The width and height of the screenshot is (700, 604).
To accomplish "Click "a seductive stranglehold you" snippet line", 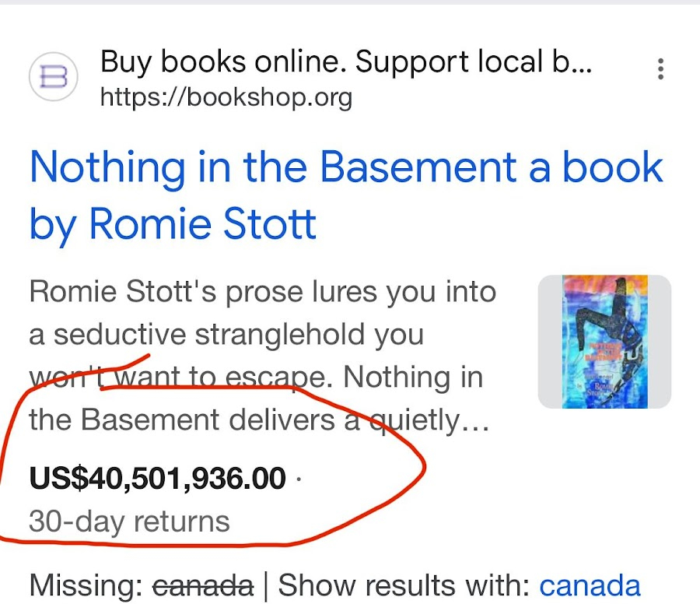I will pos(226,335).
